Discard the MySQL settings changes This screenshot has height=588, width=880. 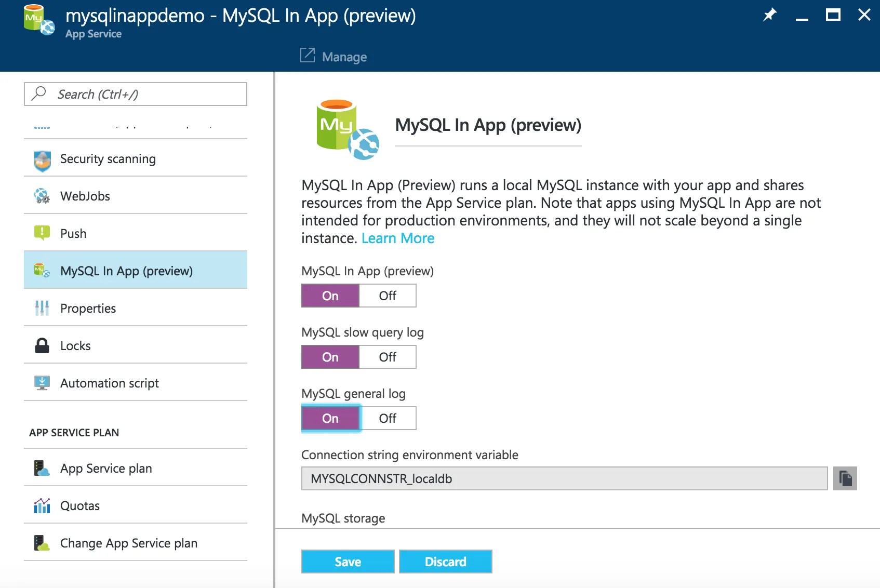(446, 562)
